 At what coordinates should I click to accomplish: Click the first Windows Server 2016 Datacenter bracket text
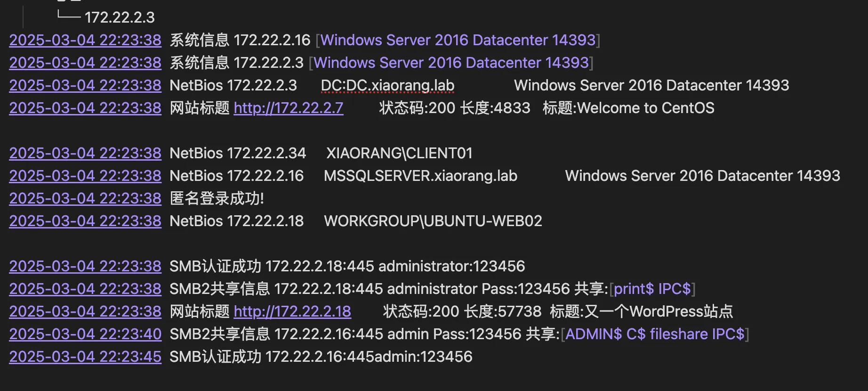pyautogui.click(x=458, y=40)
